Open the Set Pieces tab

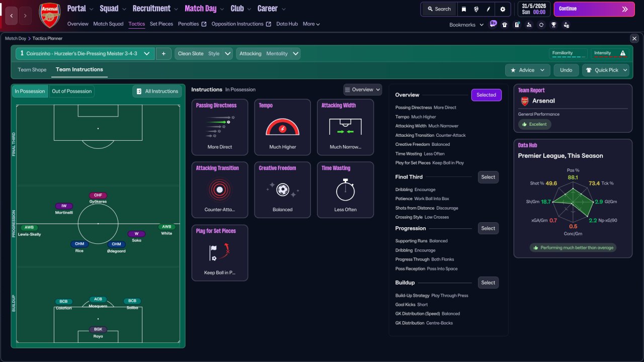(x=162, y=24)
